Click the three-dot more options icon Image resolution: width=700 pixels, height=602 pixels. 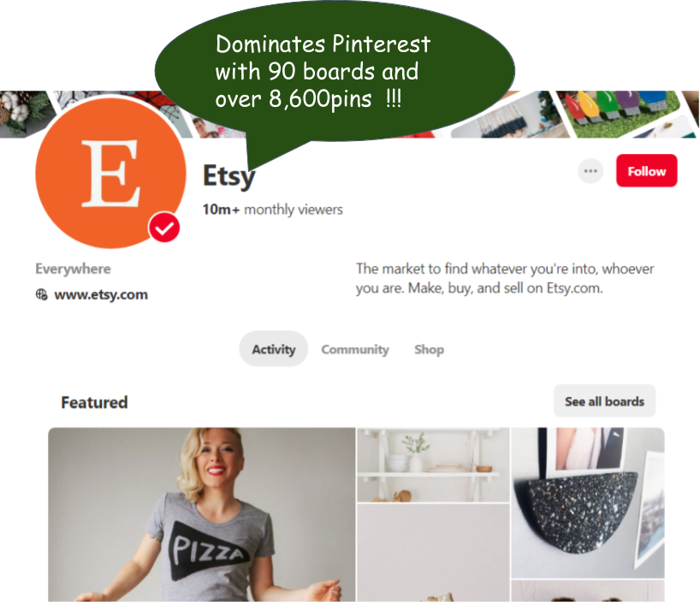590,171
